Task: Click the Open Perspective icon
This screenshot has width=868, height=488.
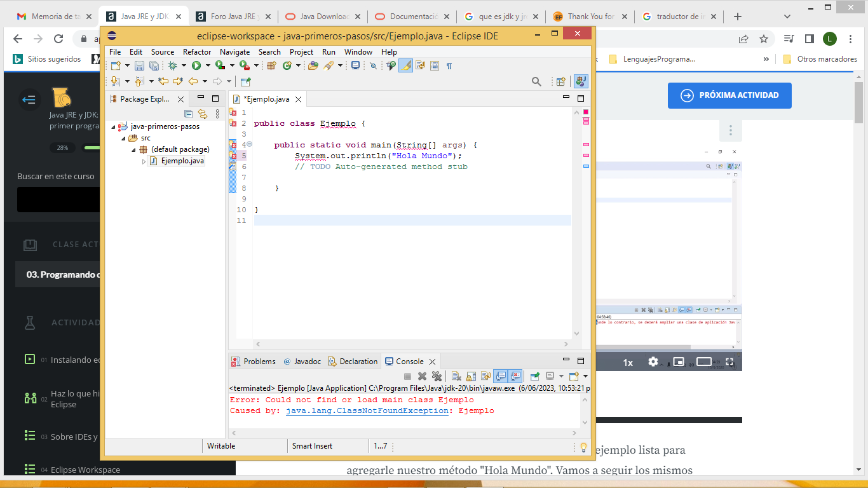Action: (x=560, y=81)
